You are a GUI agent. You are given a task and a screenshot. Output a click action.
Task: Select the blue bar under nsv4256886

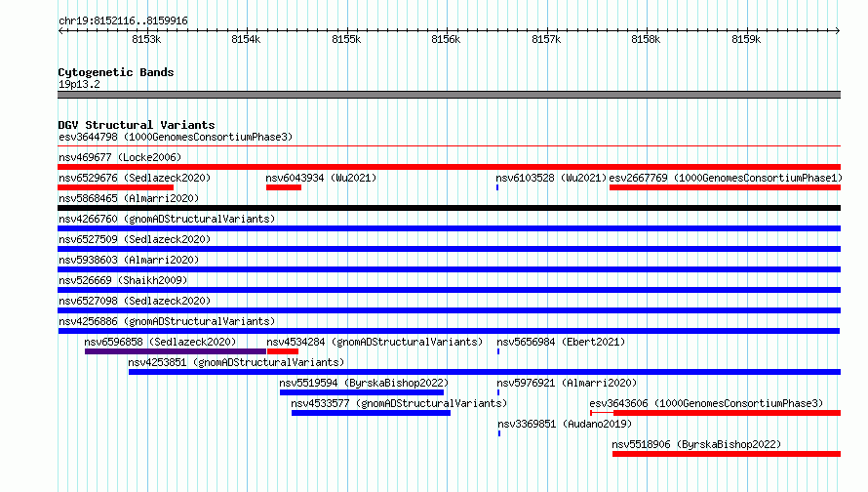coord(449,331)
